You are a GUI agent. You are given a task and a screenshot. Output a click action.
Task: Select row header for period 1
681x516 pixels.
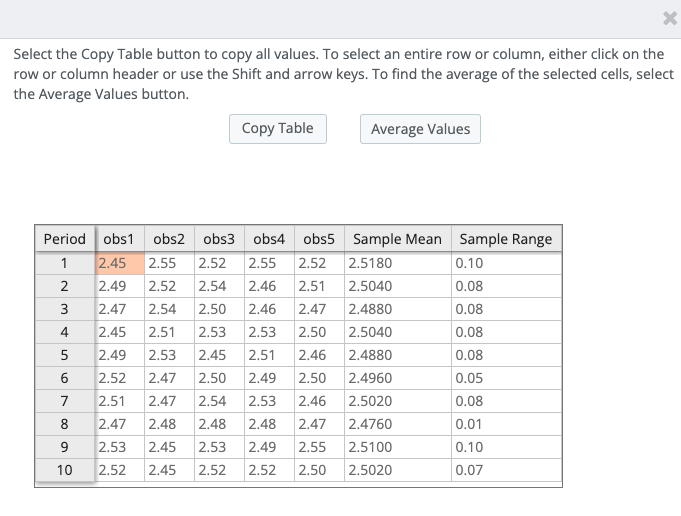point(65,263)
